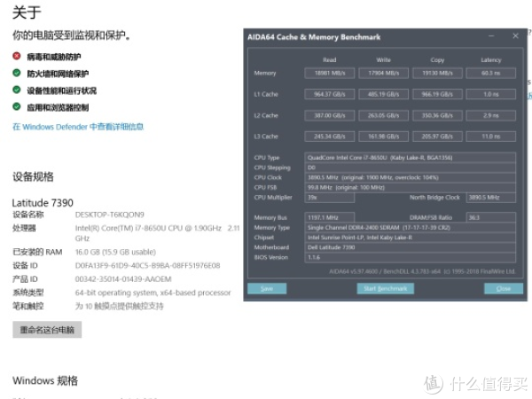The image size is (532, 399).
Task: Click AIDA64 Cache & Memory Benchmark title
Action: click(314, 37)
